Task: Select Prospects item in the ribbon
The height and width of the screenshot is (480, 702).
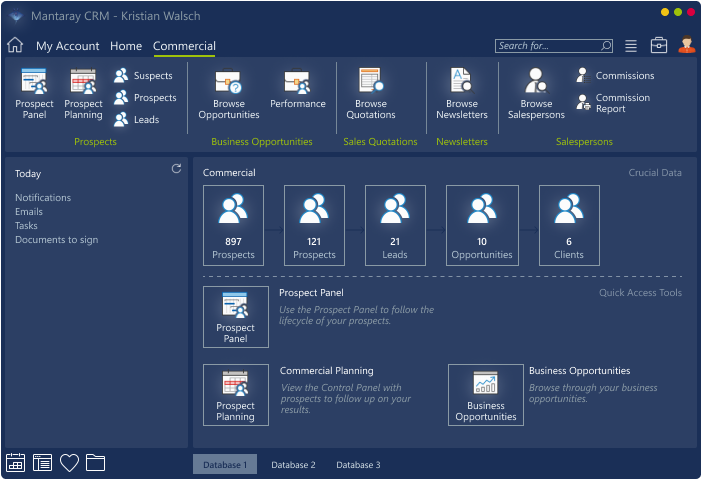Action: (145, 98)
